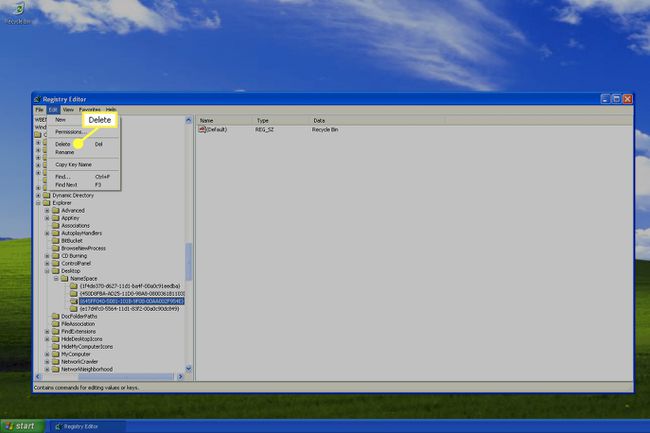Click tree horizontal scrollbar right arrow

(x=180, y=377)
